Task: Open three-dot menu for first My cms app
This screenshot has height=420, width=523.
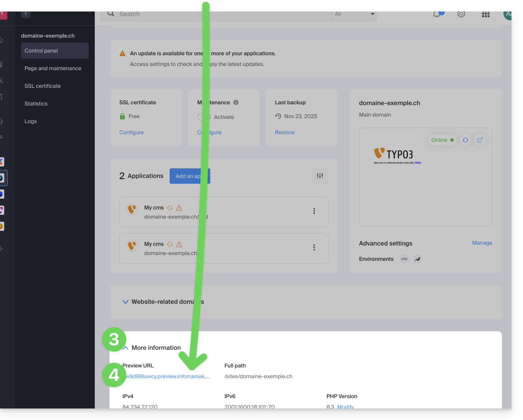Action: click(314, 211)
